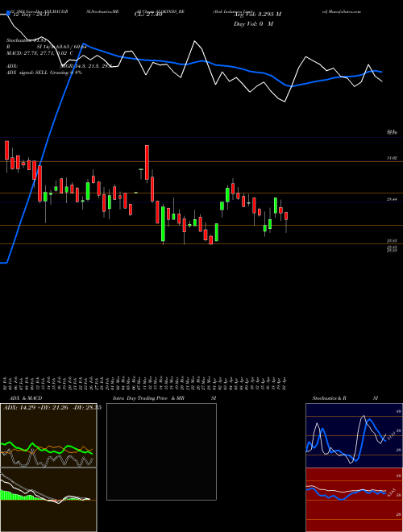Click the 'Avg Vol: 3.295 M' label

pyautogui.click(x=257, y=15)
